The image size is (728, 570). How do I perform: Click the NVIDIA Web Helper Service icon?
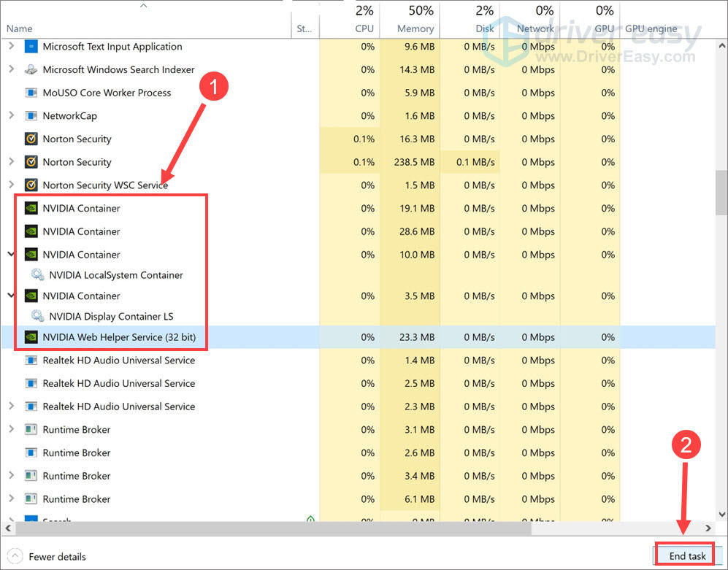pos(31,337)
